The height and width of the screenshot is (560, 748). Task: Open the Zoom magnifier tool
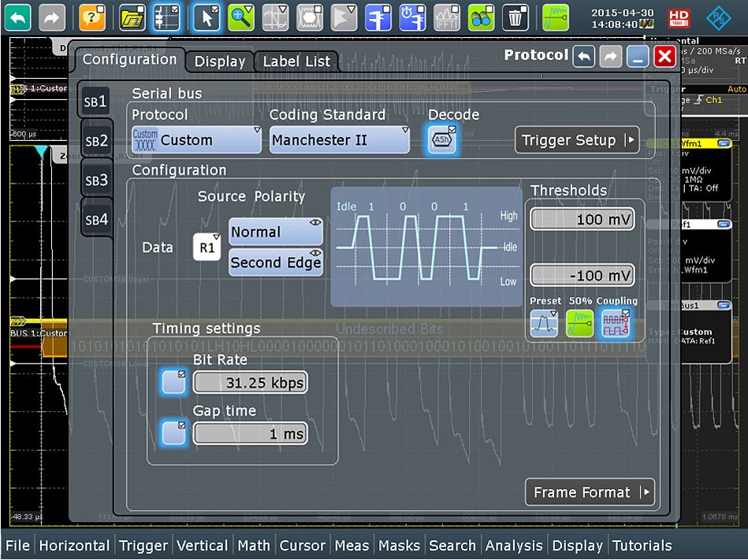[x=242, y=17]
